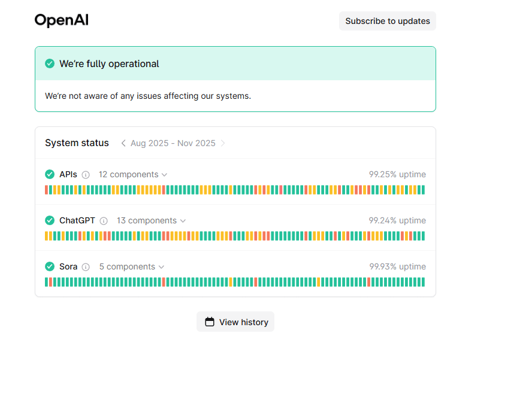532x400 pixels.
Task: Click the info icon next to APIs
Action: click(86, 175)
